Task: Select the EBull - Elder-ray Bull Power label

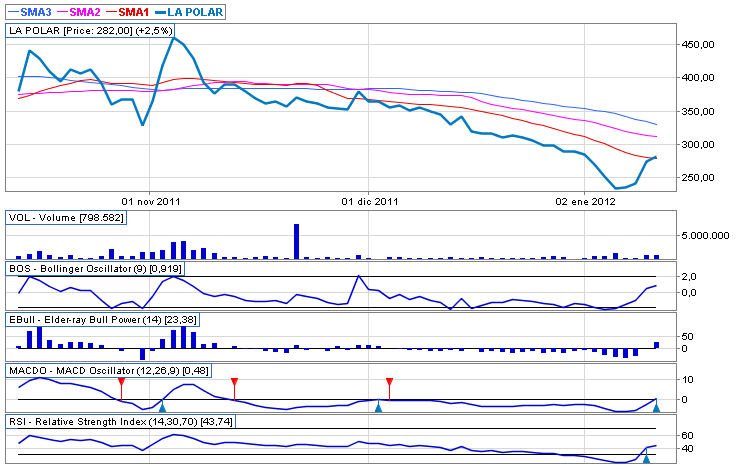Action: pos(103,319)
